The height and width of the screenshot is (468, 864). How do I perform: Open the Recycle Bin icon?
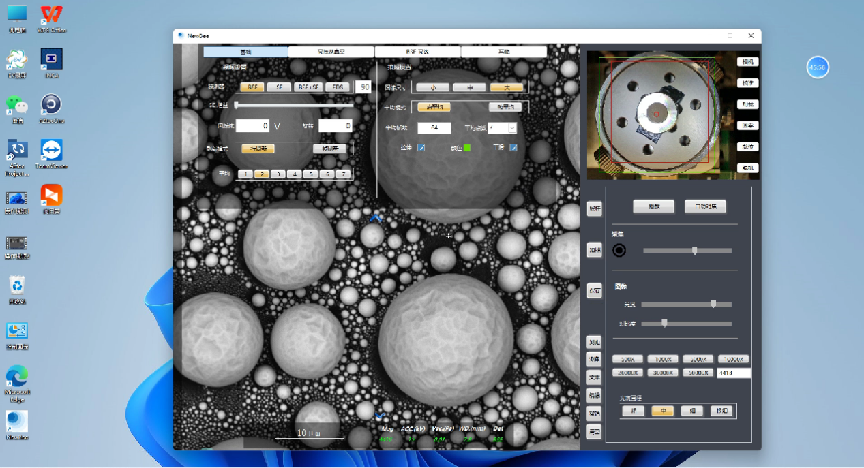[x=17, y=286]
